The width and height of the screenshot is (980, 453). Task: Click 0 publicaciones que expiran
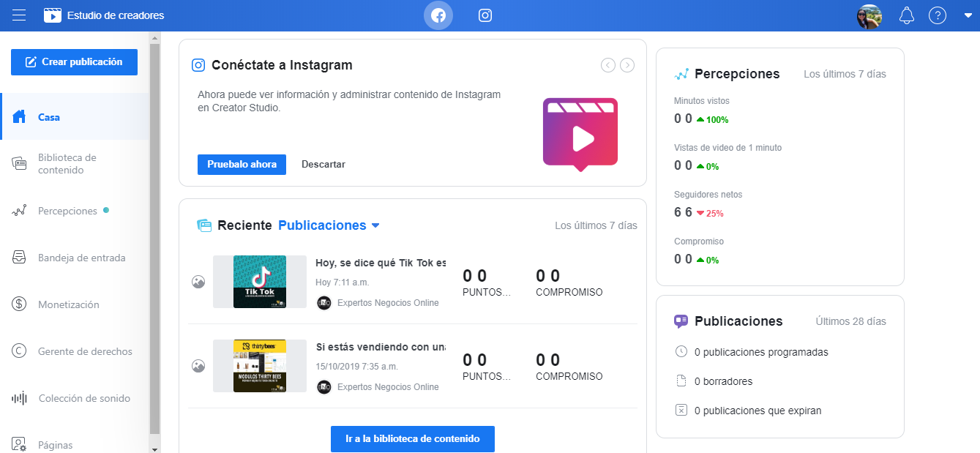point(758,411)
